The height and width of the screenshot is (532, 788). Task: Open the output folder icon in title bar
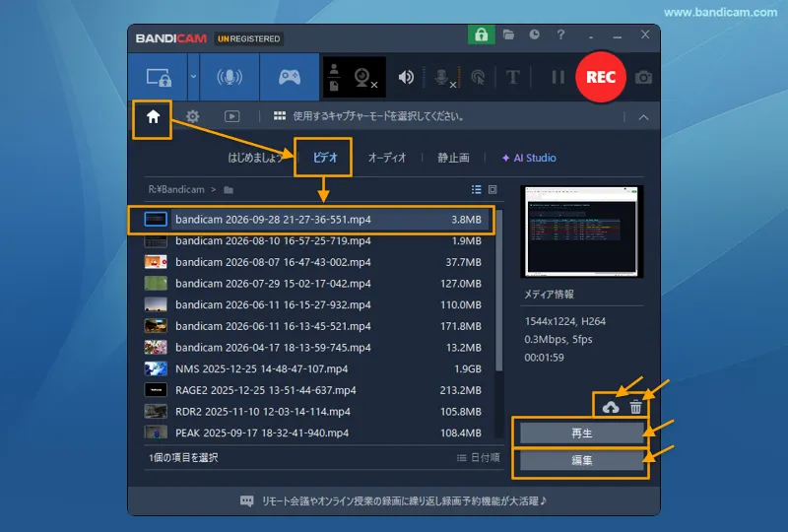[508, 34]
